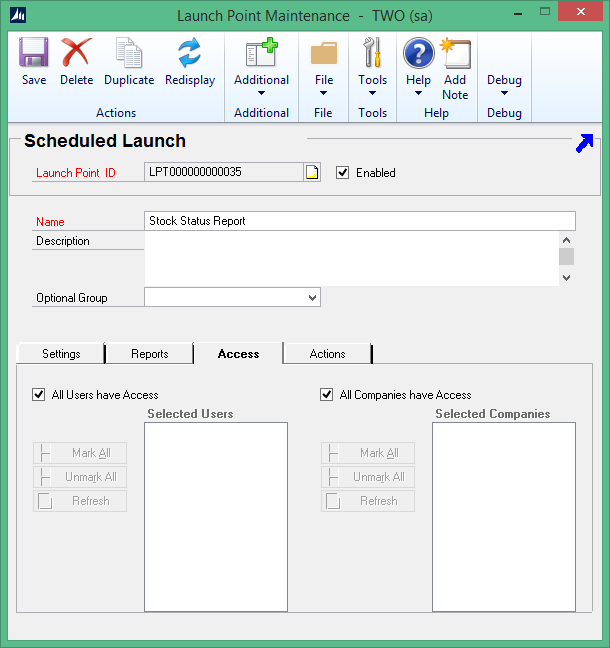
Task: Click the Duplicate pages icon
Action: pyautogui.click(x=129, y=52)
